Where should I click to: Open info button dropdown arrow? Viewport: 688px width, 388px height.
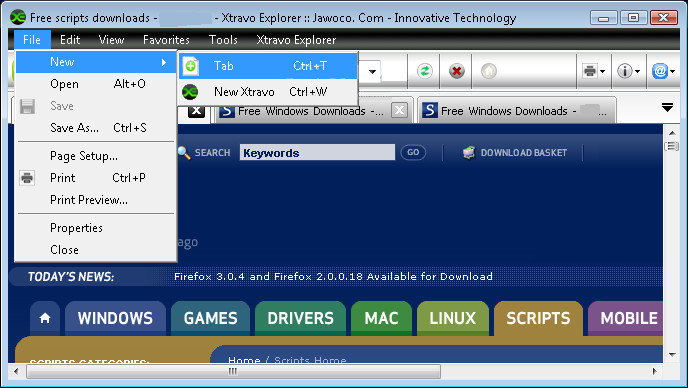[637, 71]
